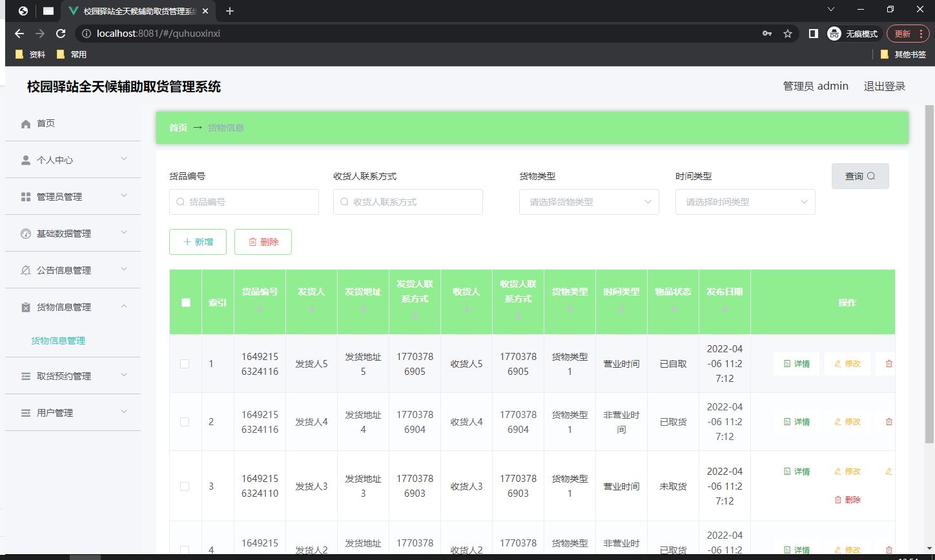Click the 查询 search button

click(x=860, y=176)
